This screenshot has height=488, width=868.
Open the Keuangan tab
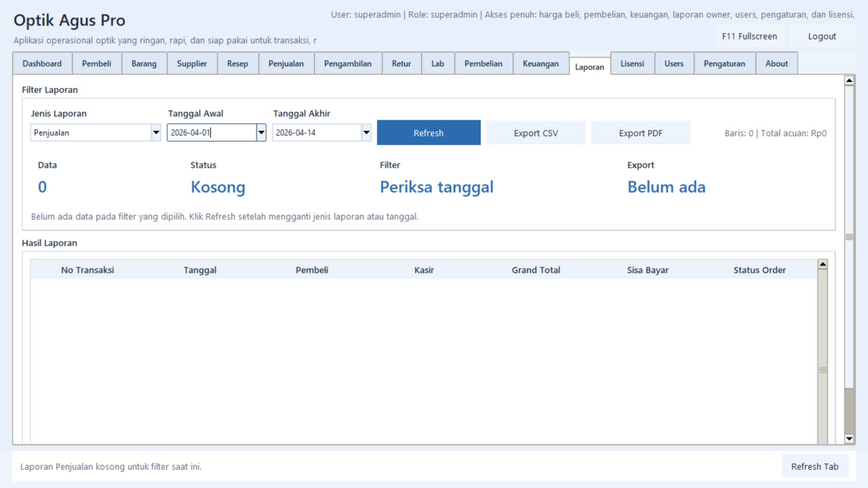pos(541,63)
